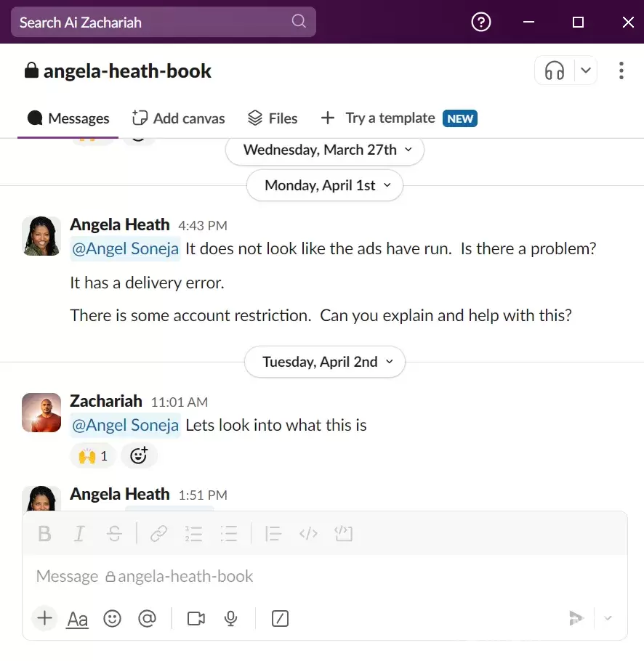The image size is (644, 661).
Task: Record a video clip with camera icon
Action: tap(196, 619)
